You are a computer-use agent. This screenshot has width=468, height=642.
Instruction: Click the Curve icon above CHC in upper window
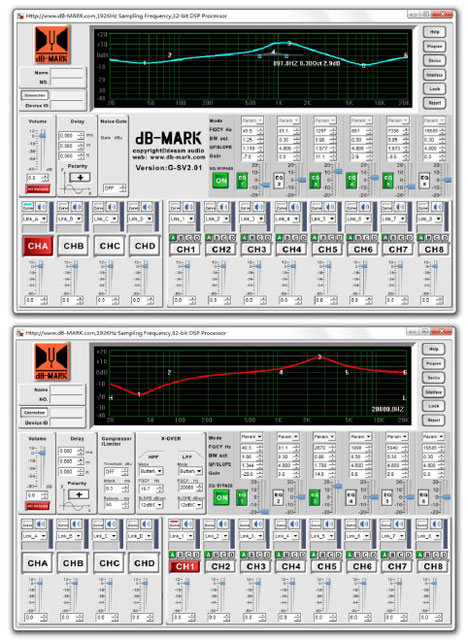coord(98,207)
